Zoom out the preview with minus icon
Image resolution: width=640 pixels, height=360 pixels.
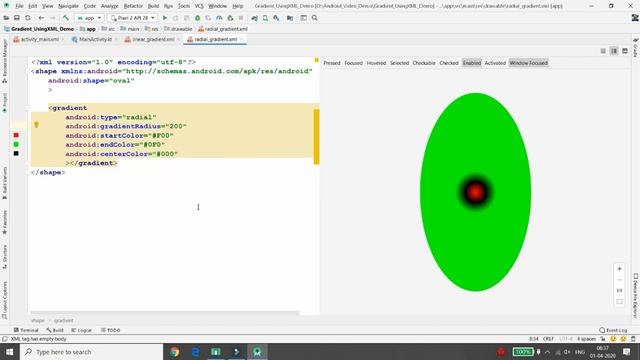[619, 280]
